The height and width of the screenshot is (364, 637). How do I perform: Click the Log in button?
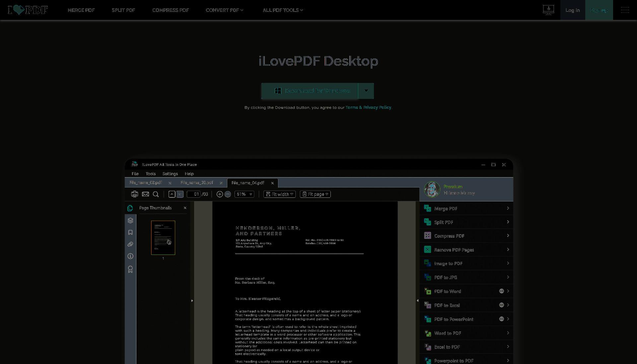click(573, 10)
